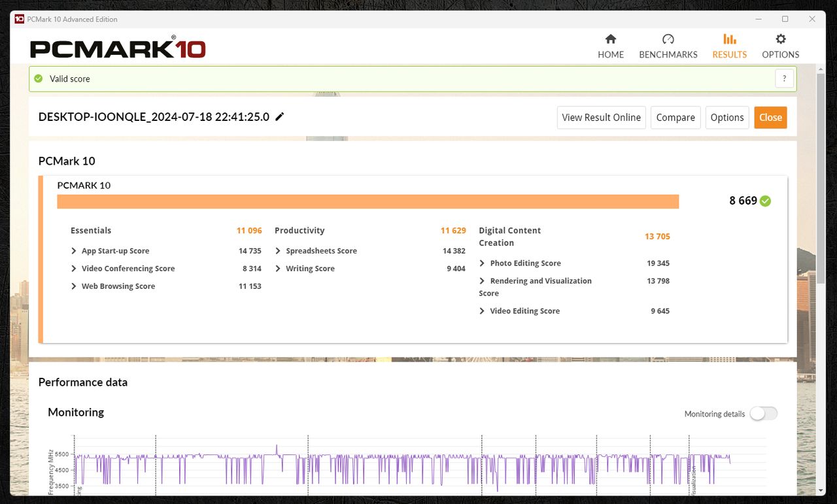Switch to the Results tab
The width and height of the screenshot is (837, 504).
pos(729,46)
